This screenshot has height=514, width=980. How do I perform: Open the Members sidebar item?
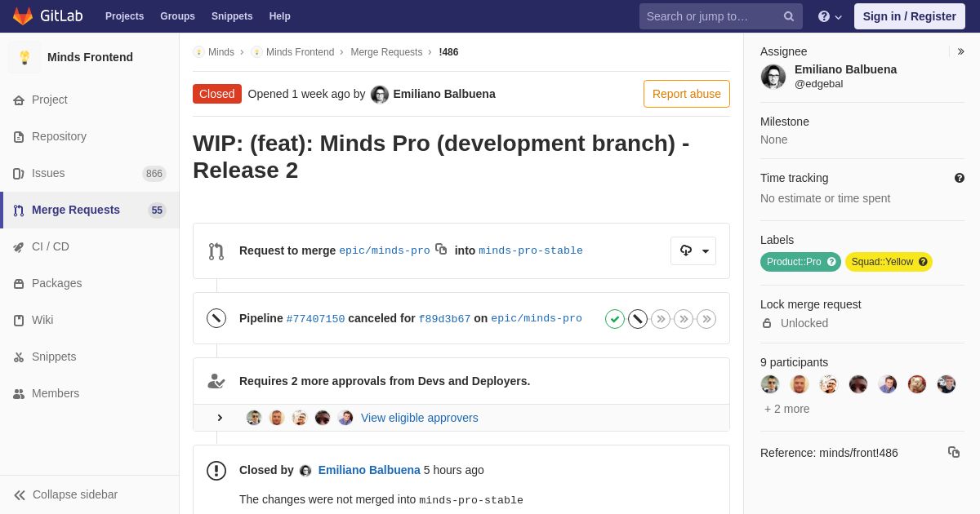[90, 393]
